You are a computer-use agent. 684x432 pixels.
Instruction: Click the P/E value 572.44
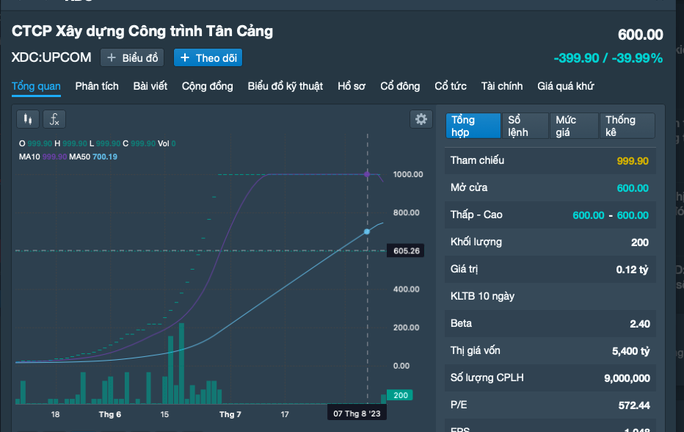(634, 405)
